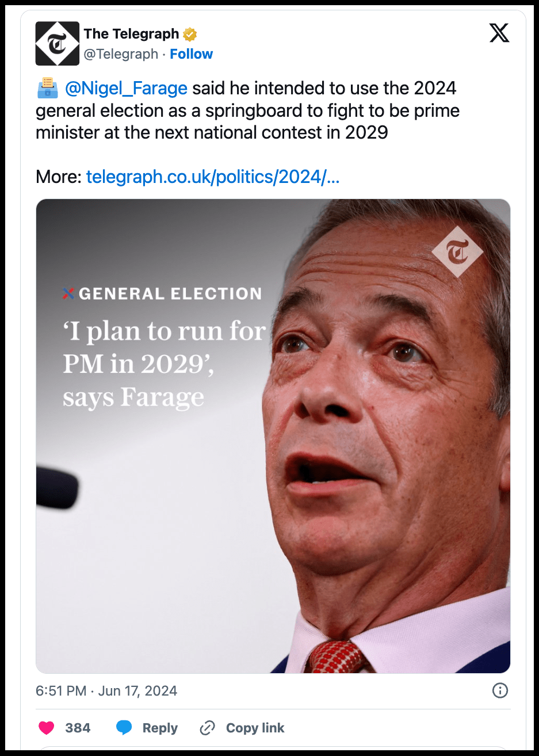Click The Telegraph display name
Screen dimensions: 539x756
click(131, 34)
